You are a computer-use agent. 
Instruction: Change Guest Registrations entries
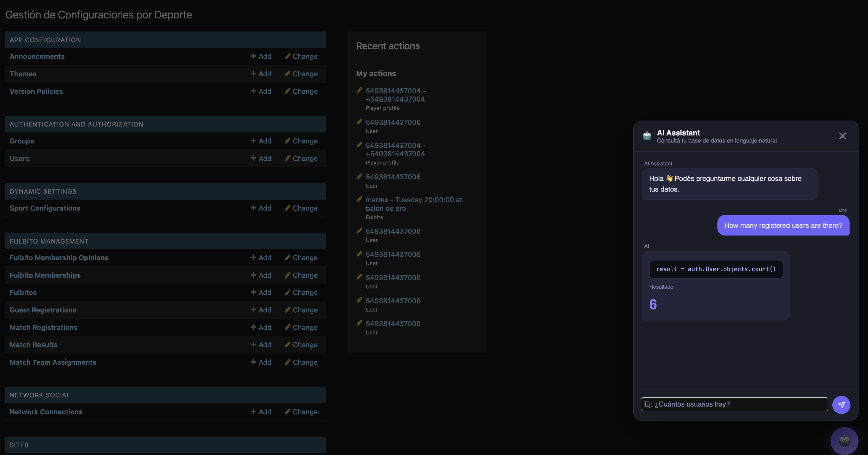[x=301, y=310]
